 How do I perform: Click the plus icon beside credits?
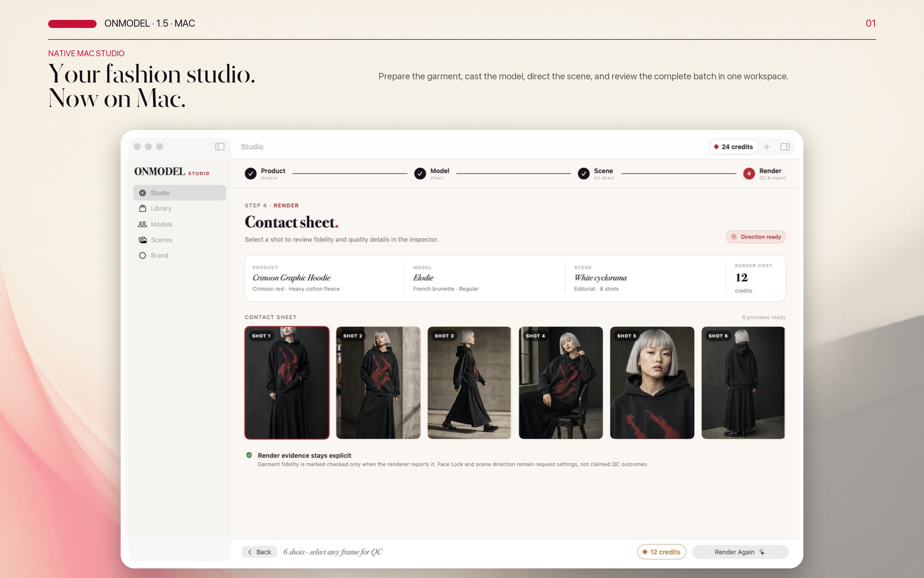[x=767, y=147]
